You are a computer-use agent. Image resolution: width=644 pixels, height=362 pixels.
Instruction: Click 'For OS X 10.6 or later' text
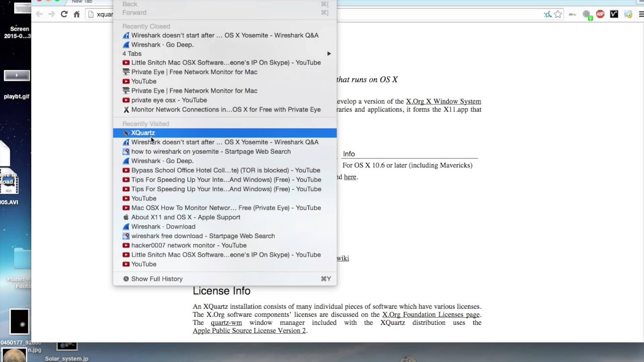[407, 165]
